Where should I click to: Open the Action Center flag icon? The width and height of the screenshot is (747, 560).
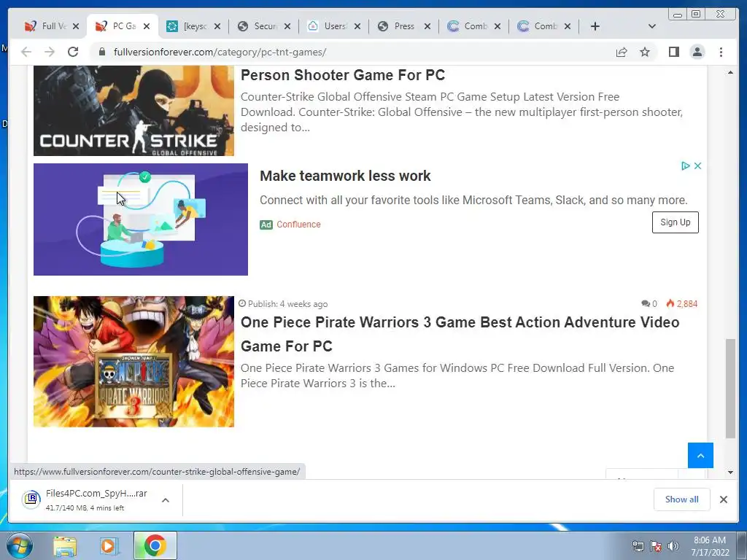[x=656, y=546]
